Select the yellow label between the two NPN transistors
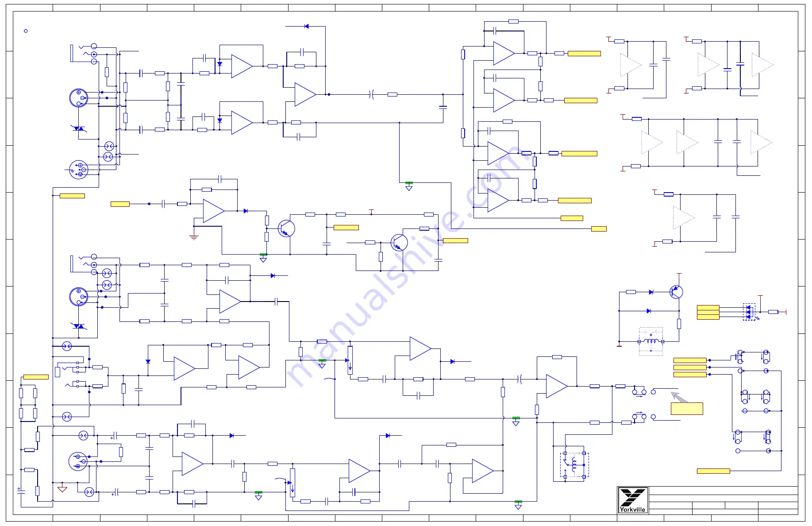 point(346,228)
